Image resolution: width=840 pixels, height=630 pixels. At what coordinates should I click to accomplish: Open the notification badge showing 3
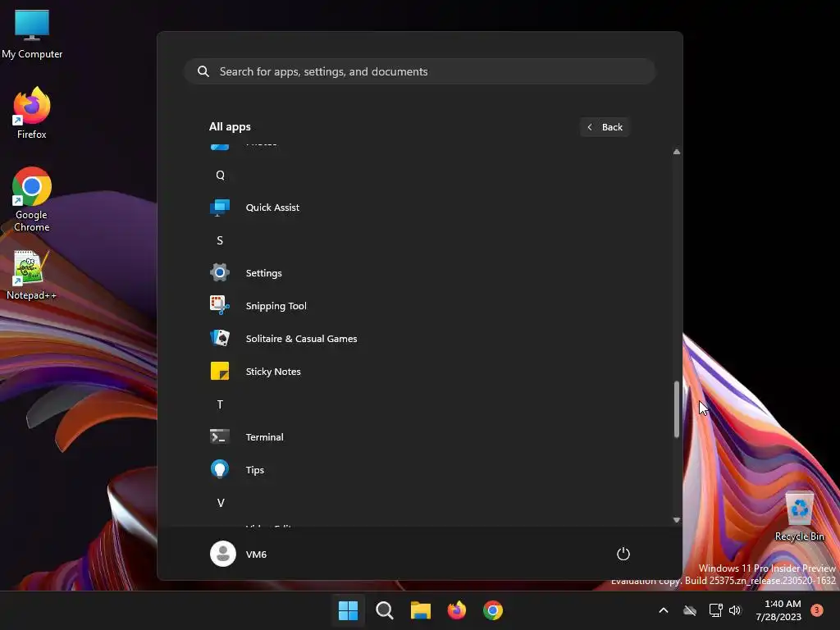point(817,609)
